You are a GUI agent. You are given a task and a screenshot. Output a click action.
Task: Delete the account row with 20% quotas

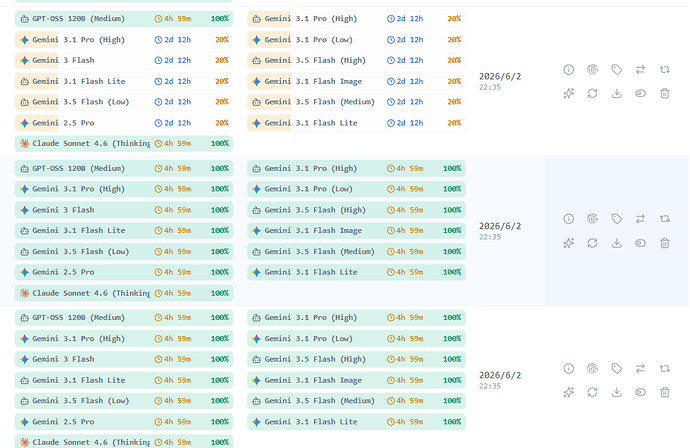(664, 93)
